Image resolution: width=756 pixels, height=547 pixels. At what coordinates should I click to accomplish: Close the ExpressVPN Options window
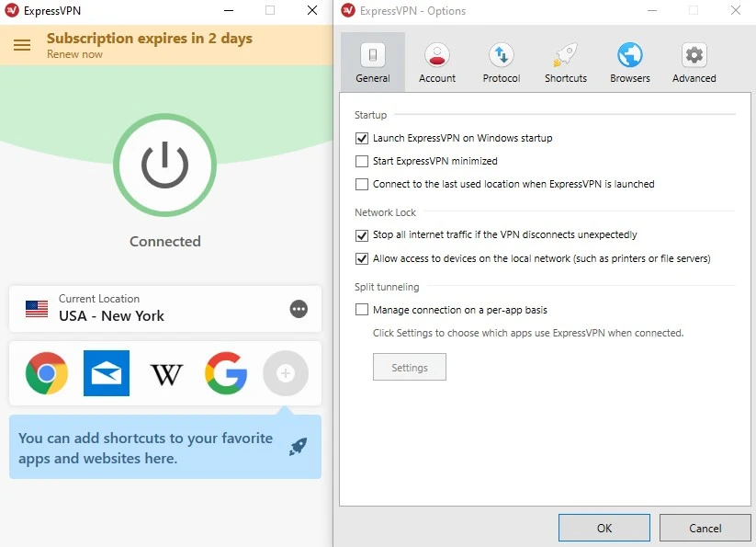735,10
